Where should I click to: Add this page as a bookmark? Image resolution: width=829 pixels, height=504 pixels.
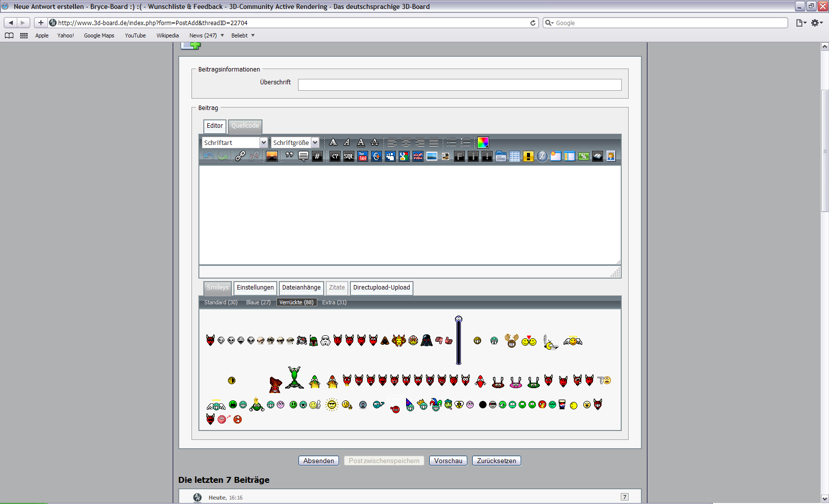[x=41, y=23]
